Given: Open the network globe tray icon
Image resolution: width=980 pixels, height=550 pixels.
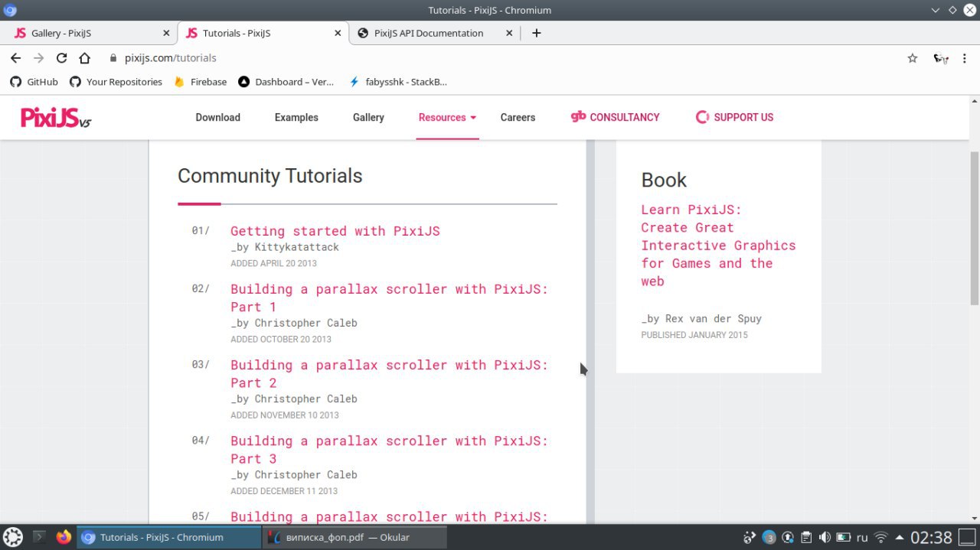Looking at the screenshot, I should pos(750,537).
